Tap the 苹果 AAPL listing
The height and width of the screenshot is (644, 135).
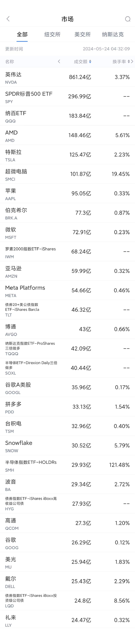coord(67,194)
